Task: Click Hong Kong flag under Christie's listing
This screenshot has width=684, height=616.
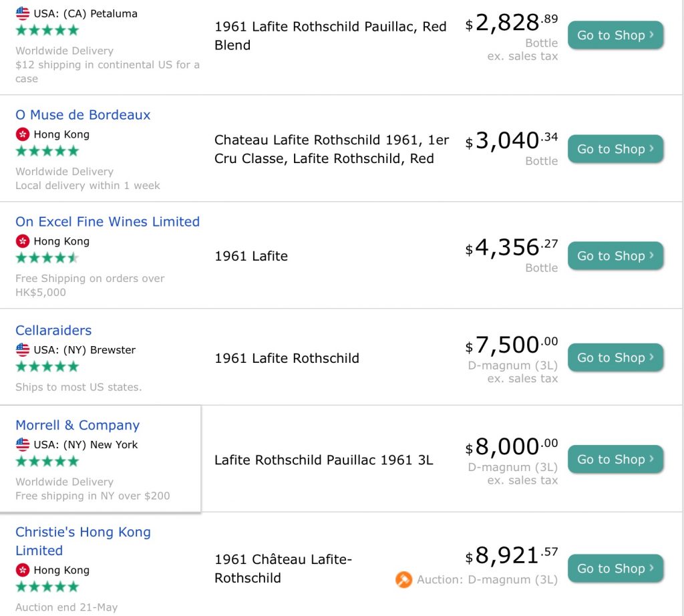Action: coord(23,570)
